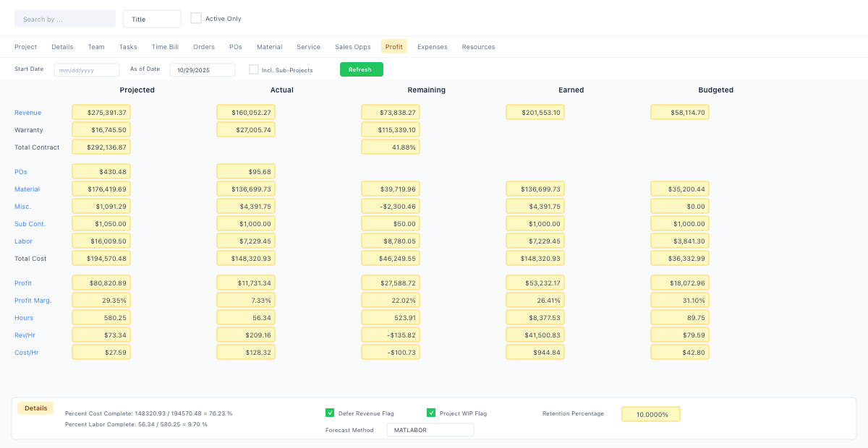The width and height of the screenshot is (868, 448).
Task: Open the Forecast Method MATLABOR field
Action: click(x=430, y=430)
